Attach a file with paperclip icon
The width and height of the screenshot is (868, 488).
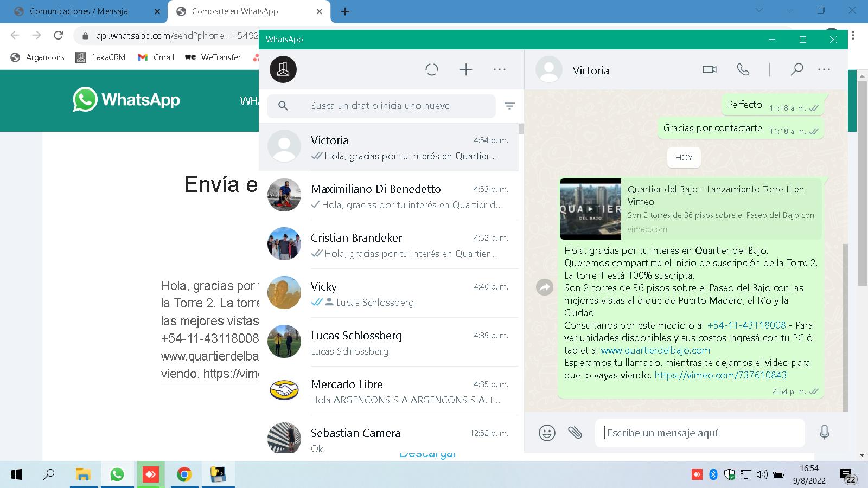coord(575,432)
